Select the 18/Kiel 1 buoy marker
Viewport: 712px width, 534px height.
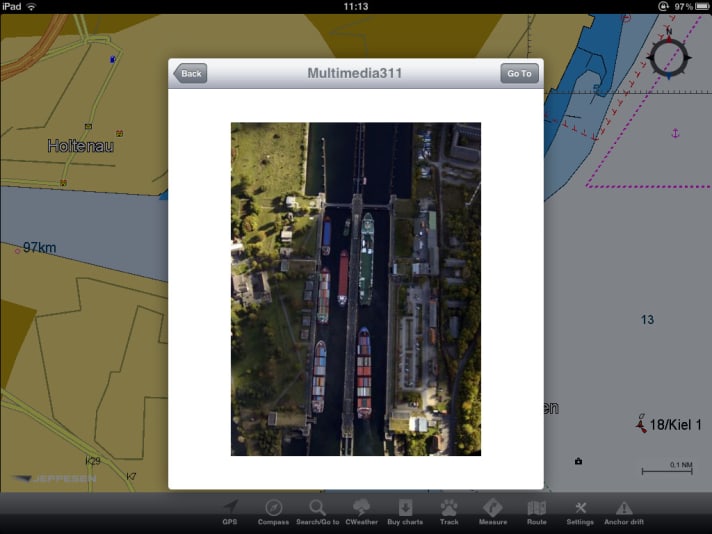click(641, 425)
